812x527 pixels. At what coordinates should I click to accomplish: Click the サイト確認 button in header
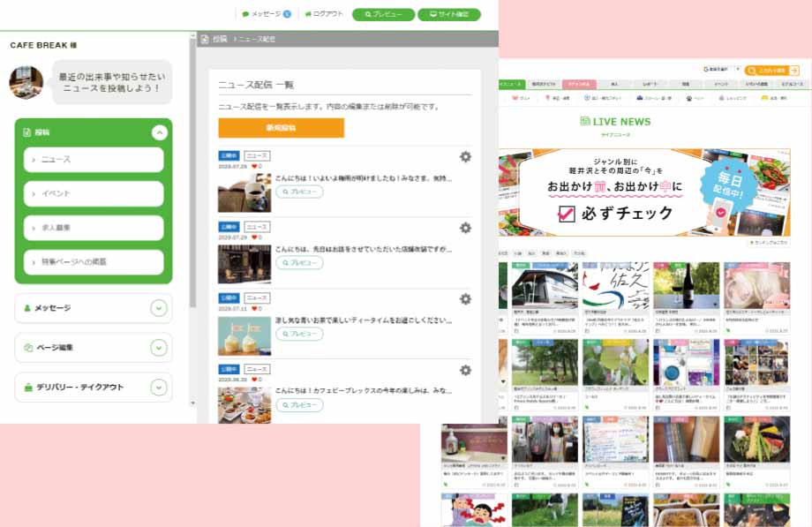449,14
